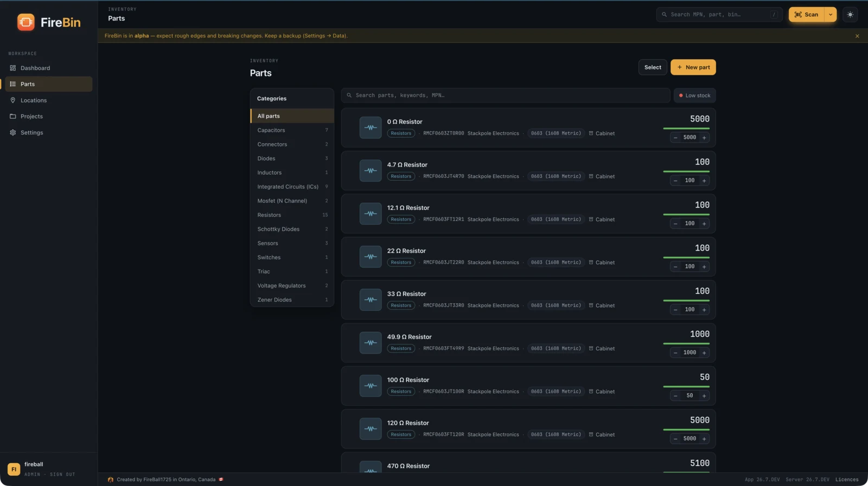The image size is (868, 486).
Task: Open Settings in the sidebar
Action: point(49,132)
